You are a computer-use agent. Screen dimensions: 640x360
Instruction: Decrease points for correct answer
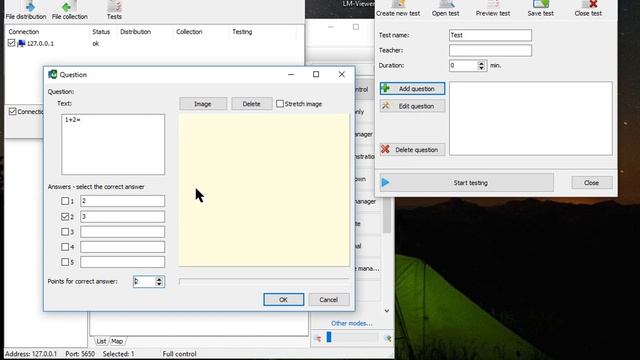coord(159,284)
